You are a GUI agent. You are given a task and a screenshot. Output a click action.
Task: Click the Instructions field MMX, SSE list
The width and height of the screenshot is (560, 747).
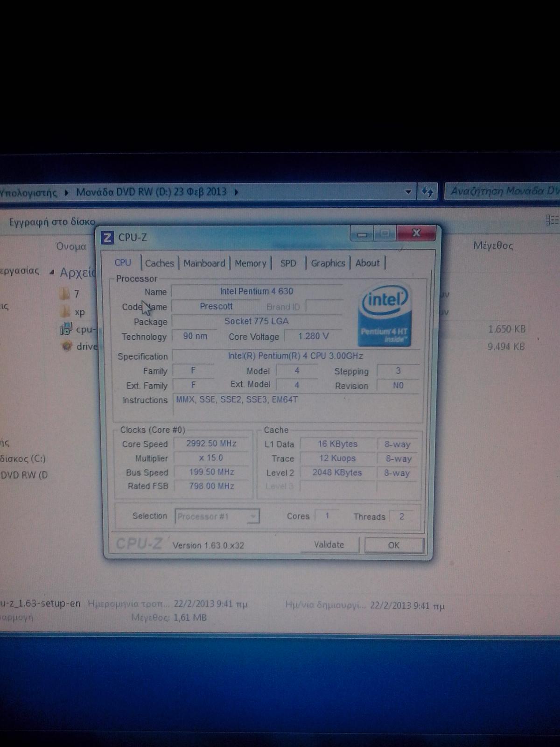pyautogui.click(x=295, y=404)
